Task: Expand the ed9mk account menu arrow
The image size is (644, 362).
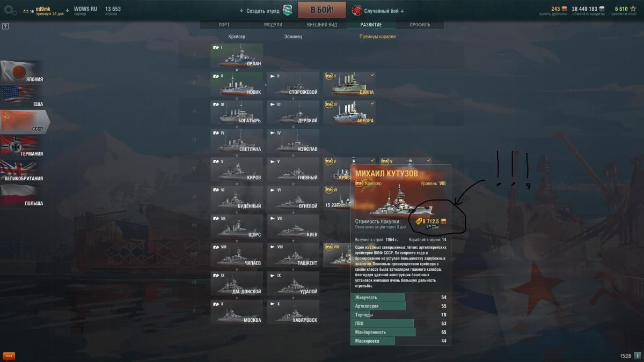Action: [67, 10]
